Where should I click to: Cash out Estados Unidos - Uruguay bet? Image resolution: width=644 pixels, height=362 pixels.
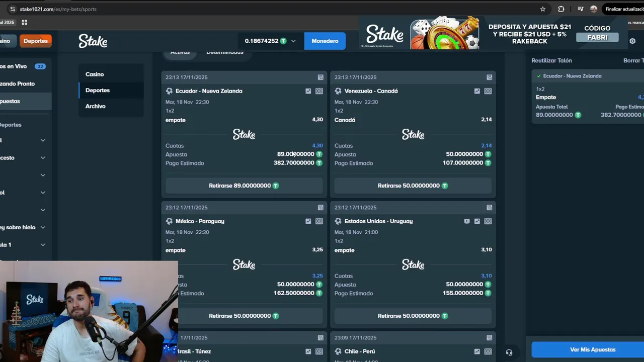click(413, 316)
